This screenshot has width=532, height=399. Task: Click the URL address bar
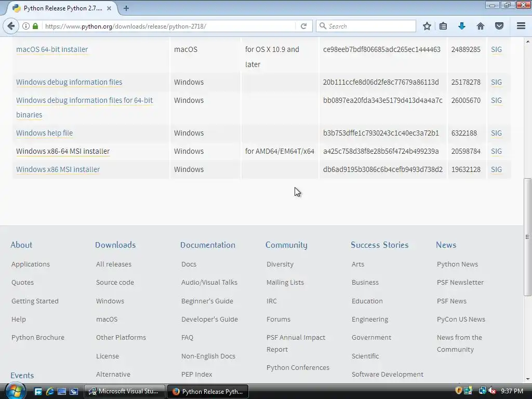tap(169, 26)
